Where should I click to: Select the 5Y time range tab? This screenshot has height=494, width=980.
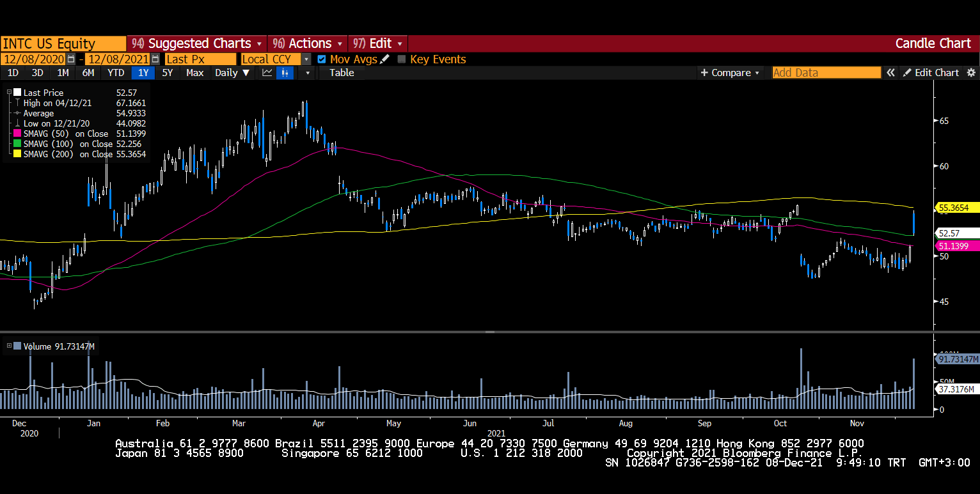168,73
